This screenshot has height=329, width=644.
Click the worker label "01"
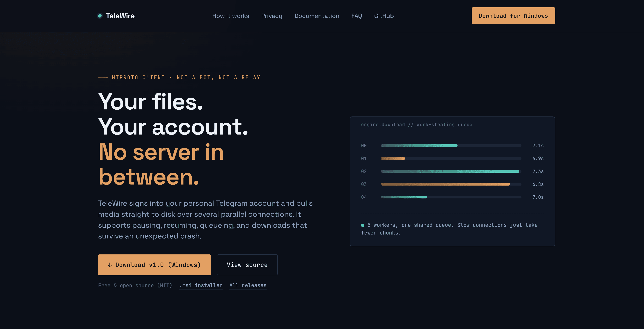point(364,158)
